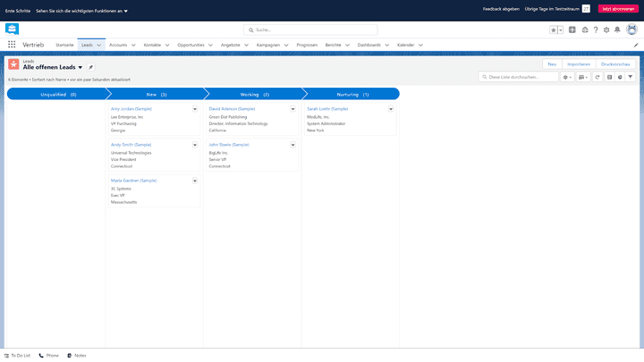Open actions menu for Maria Gardner card
This screenshot has width=644, height=362.
point(195,181)
